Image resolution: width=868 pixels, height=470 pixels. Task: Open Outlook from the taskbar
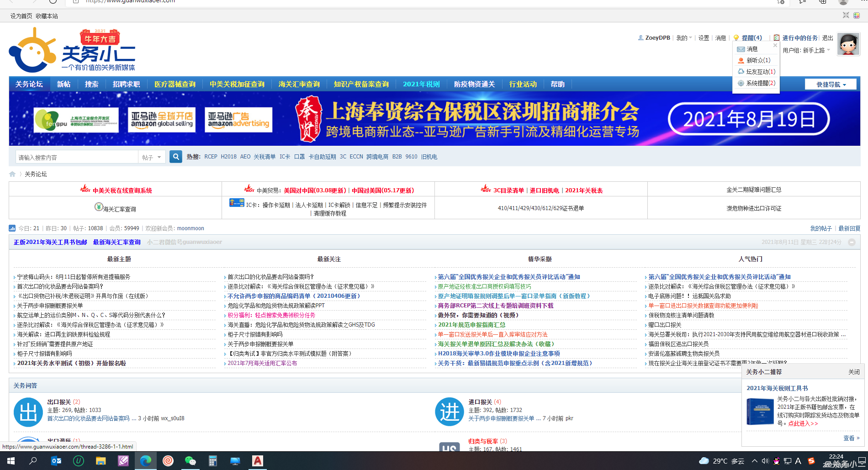[x=56, y=461]
